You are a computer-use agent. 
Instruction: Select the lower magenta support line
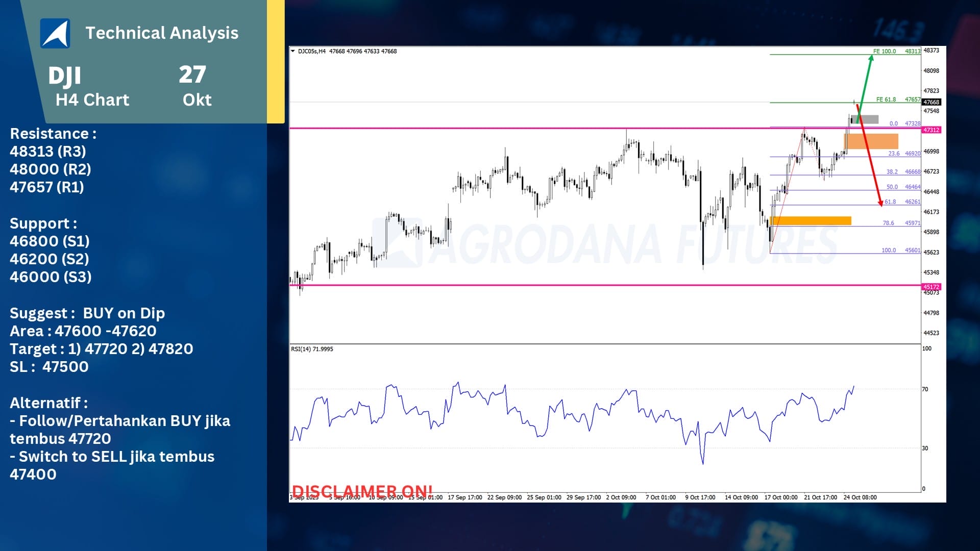click(x=510, y=285)
